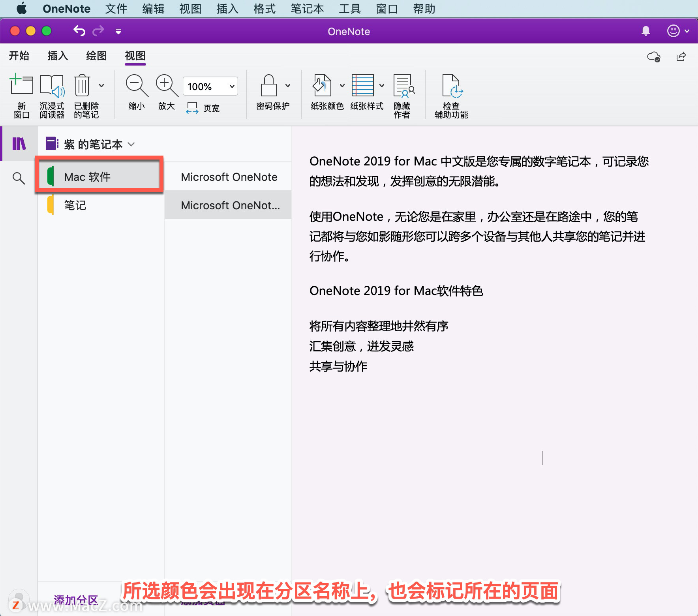698x616 pixels.
Task: Open the first Microsoft OneNote page
Action: (228, 177)
